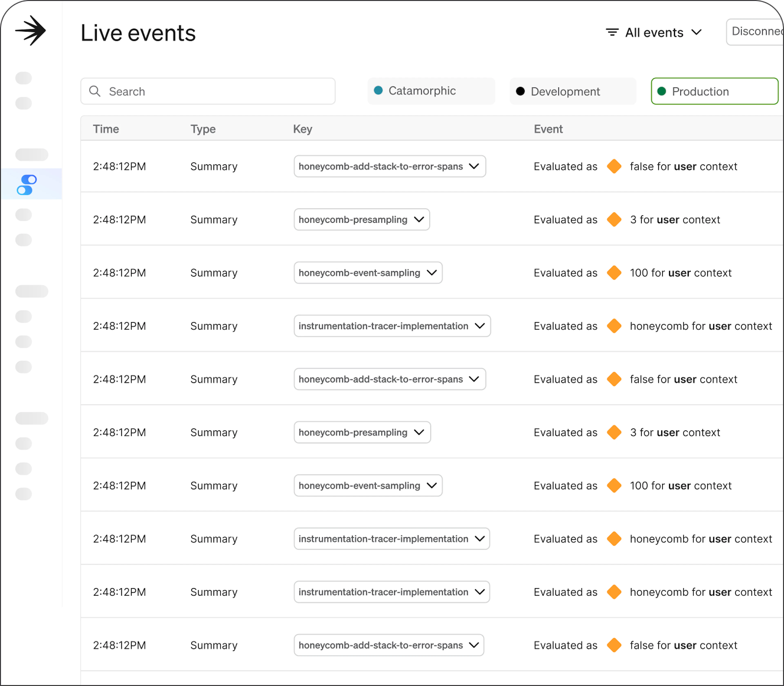Viewport: 784px width, 686px height.
Task: Switch to the Catamorphic project
Action: click(431, 91)
